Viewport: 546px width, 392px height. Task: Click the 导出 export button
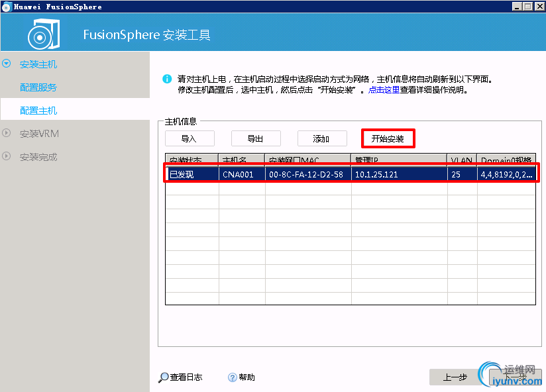[256, 139]
